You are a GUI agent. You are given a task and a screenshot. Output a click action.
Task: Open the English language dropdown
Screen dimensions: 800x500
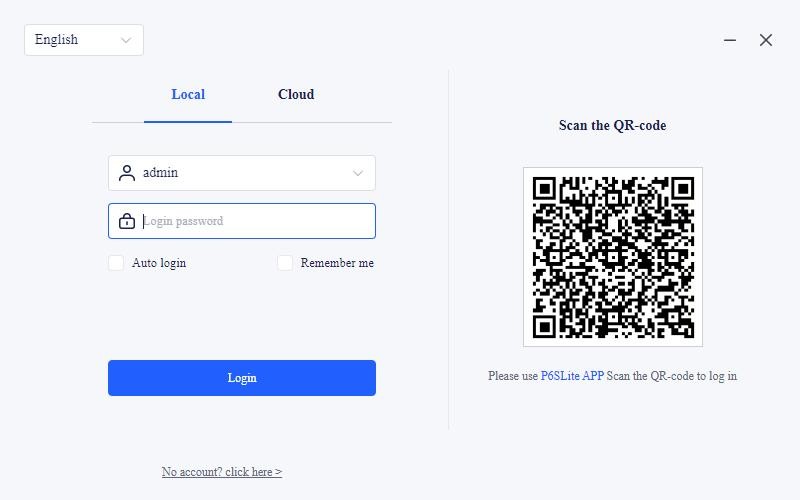pyautogui.click(x=83, y=40)
